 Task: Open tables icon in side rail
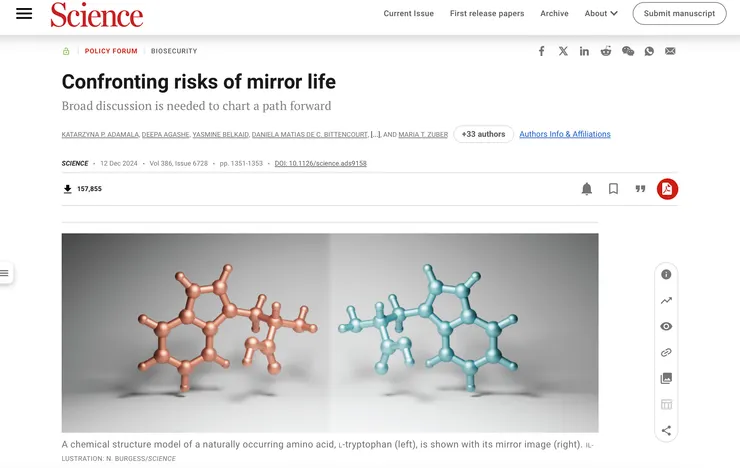(x=666, y=404)
